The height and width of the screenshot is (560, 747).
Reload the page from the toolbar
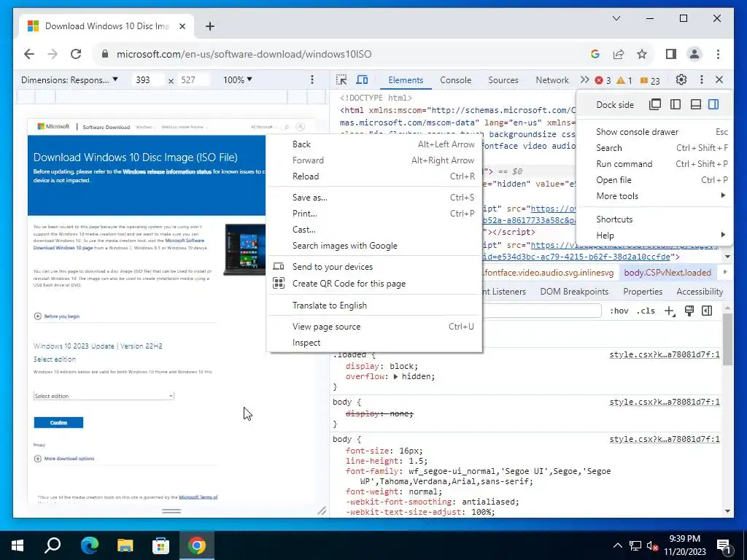point(76,54)
